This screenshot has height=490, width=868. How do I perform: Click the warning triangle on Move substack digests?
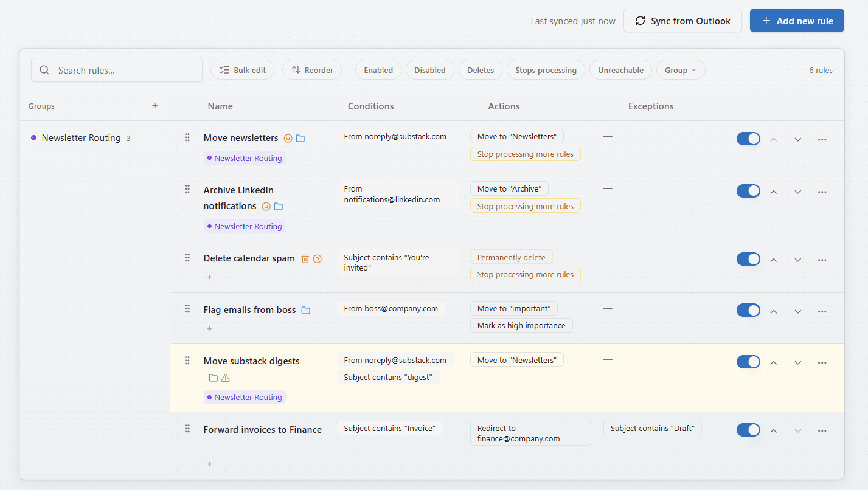225,378
